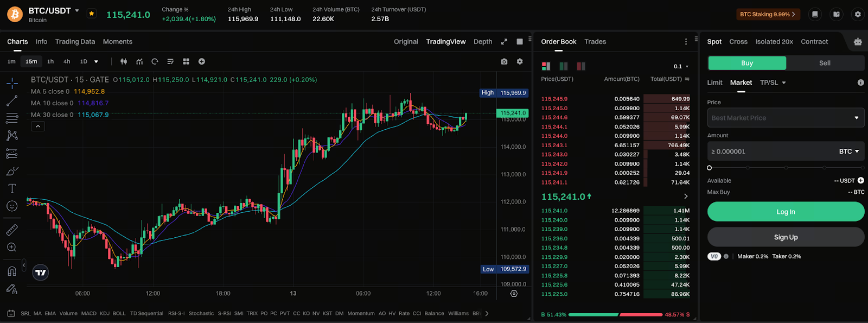Open the trading bot robot icon
Screen dimensions: 868x323
pos(858,41)
